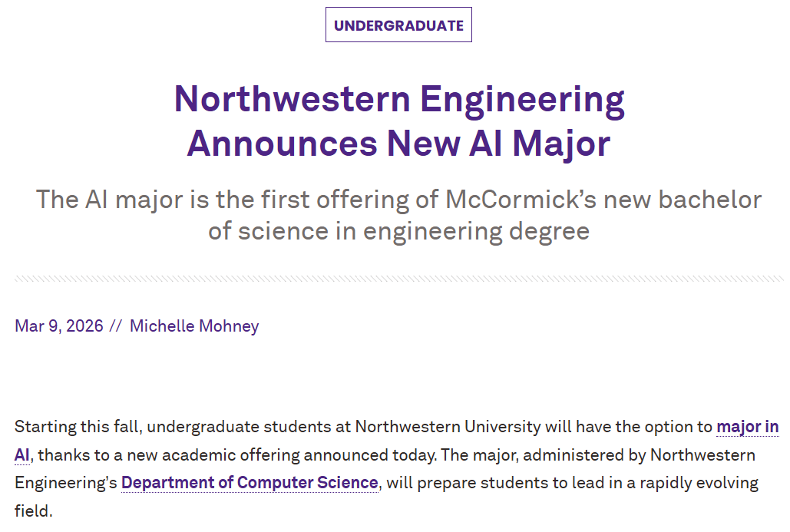Open the Department of Computer Science link
The width and height of the screenshot is (790, 532).
(x=250, y=483)
